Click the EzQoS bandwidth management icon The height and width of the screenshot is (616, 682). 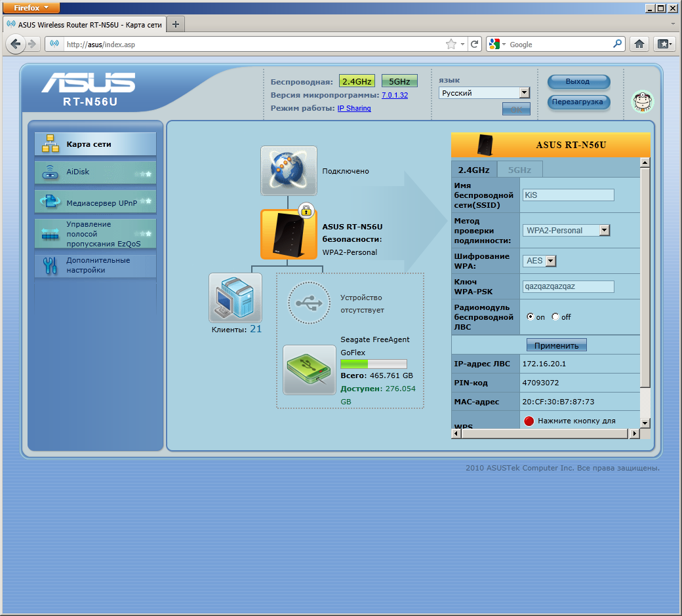click(50, 234)
